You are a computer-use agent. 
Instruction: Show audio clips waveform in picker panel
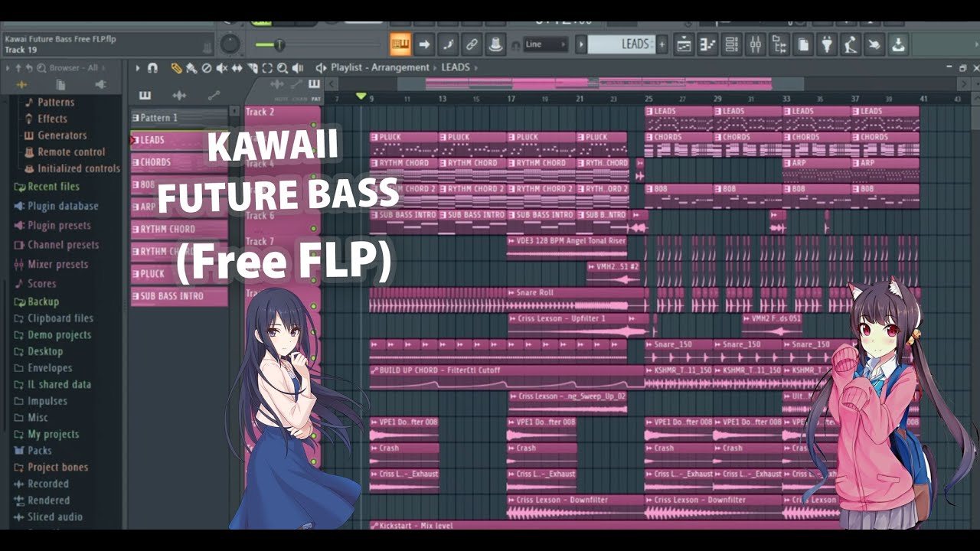179,96
